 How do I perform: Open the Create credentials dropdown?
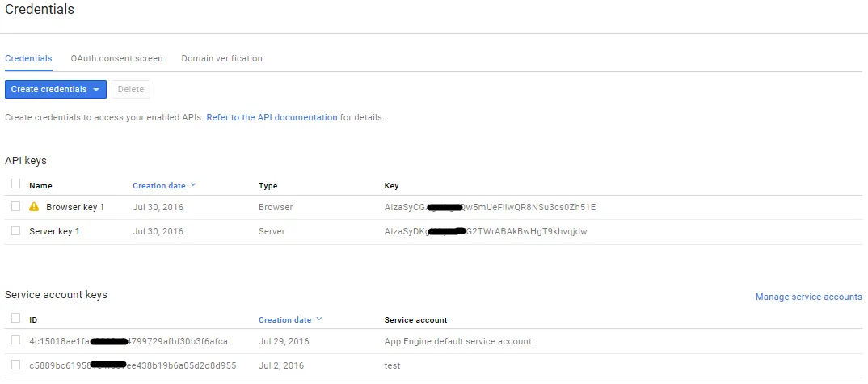pyautogui.click(x=55, y=89)
